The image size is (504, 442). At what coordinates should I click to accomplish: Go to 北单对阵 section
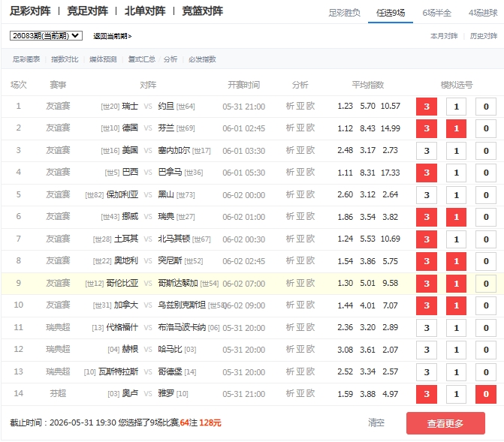[145, 11]
